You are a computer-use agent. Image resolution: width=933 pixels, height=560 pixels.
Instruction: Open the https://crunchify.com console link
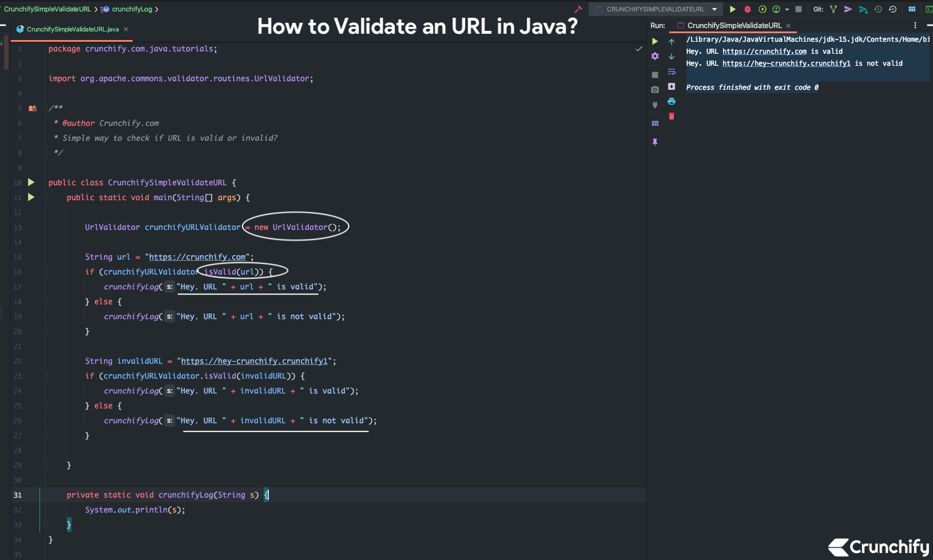point(764,51)
